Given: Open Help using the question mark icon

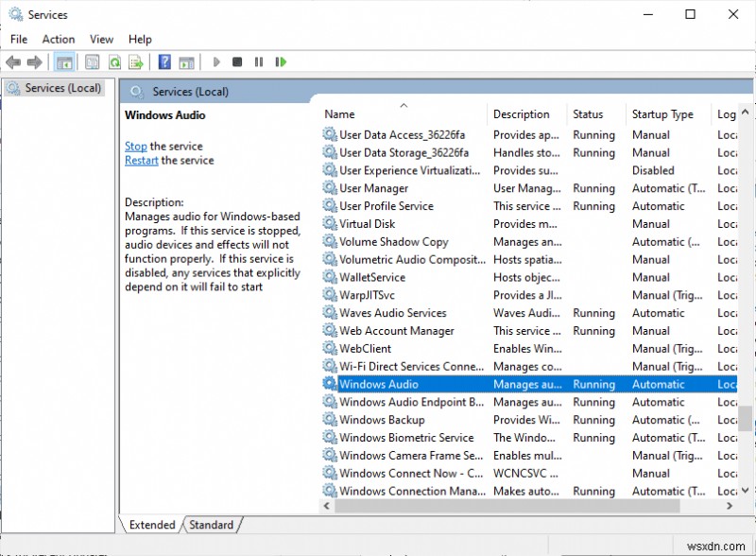Looking at the screenshot, I should [163, 61].
